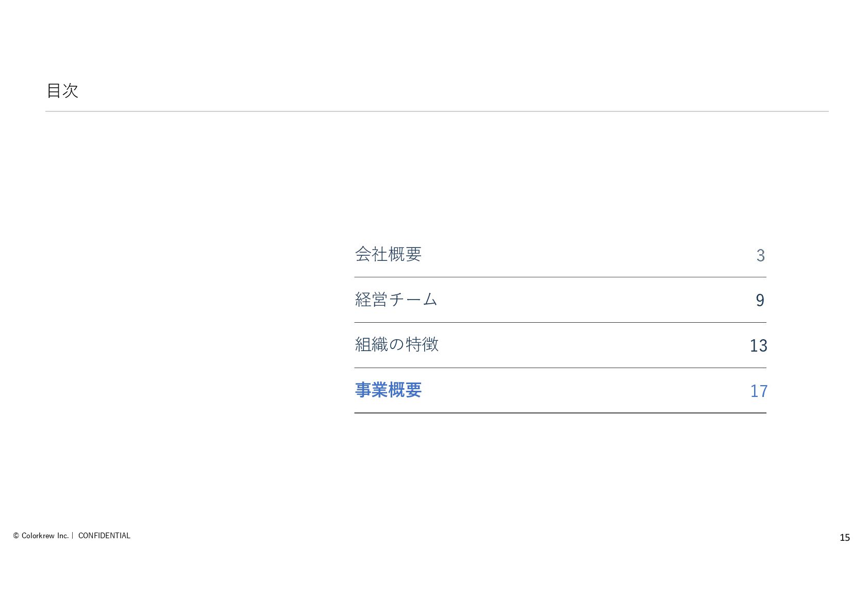
Task: Go to the 組織の特徴 entry
Action: (x=396, y=344)
